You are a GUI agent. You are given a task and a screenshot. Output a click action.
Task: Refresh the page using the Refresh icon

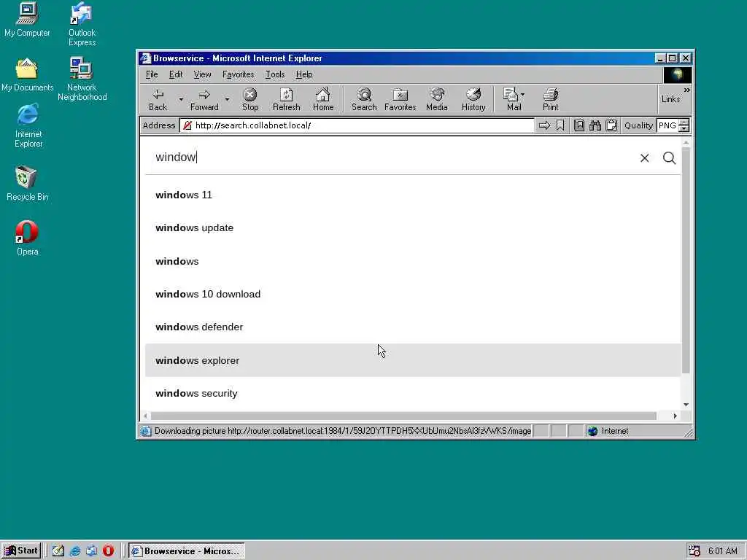[286, 99]
